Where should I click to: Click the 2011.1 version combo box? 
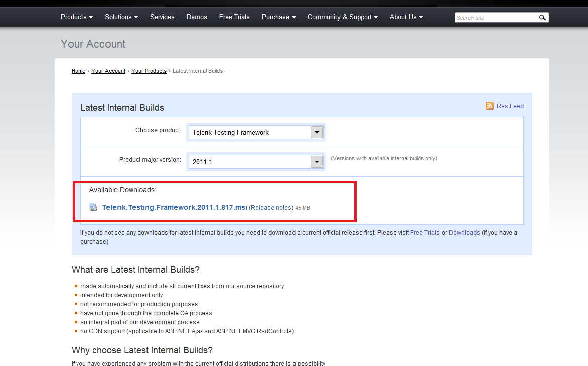pos(256,162)
